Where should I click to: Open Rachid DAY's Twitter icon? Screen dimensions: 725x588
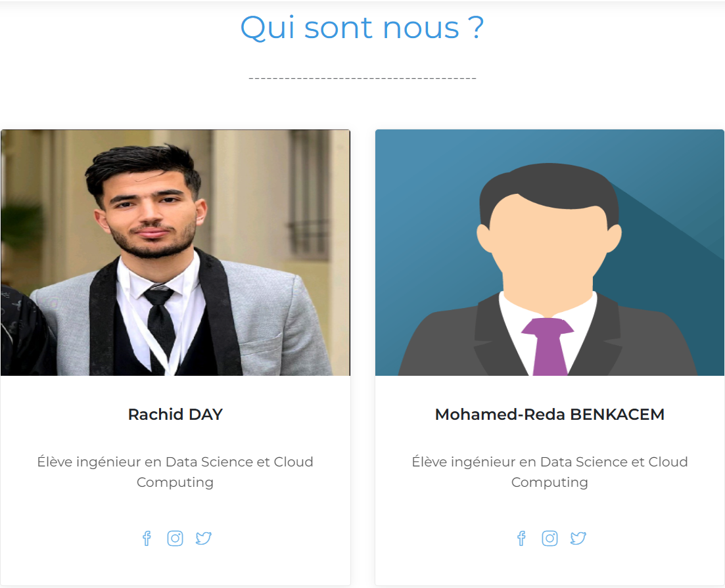[203, 538]
